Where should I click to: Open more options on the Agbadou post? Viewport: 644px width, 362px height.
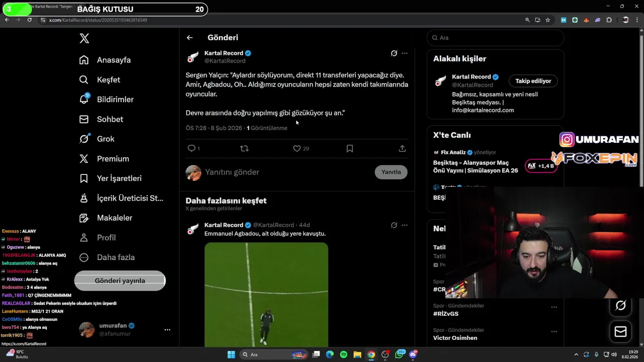pyautogui.click(x=405, y=225)
